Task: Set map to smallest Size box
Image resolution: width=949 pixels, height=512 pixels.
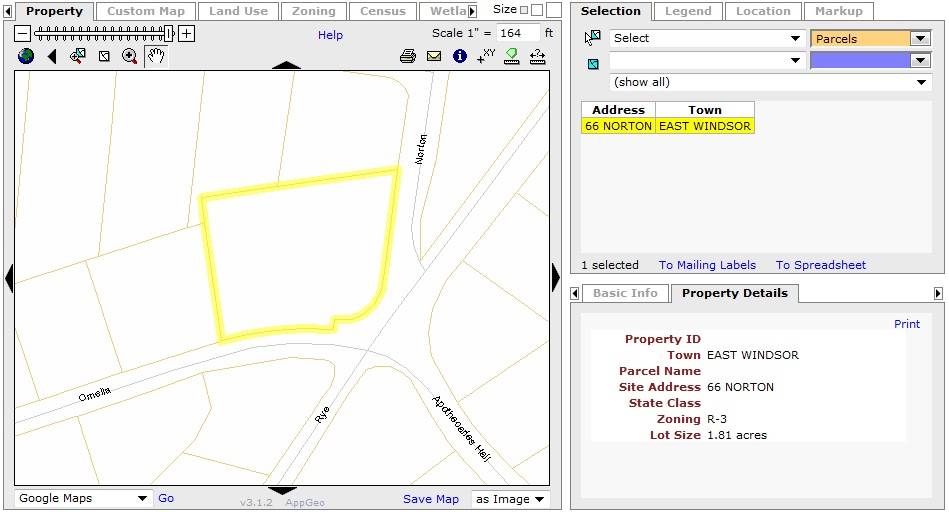Action: point(524,10)
